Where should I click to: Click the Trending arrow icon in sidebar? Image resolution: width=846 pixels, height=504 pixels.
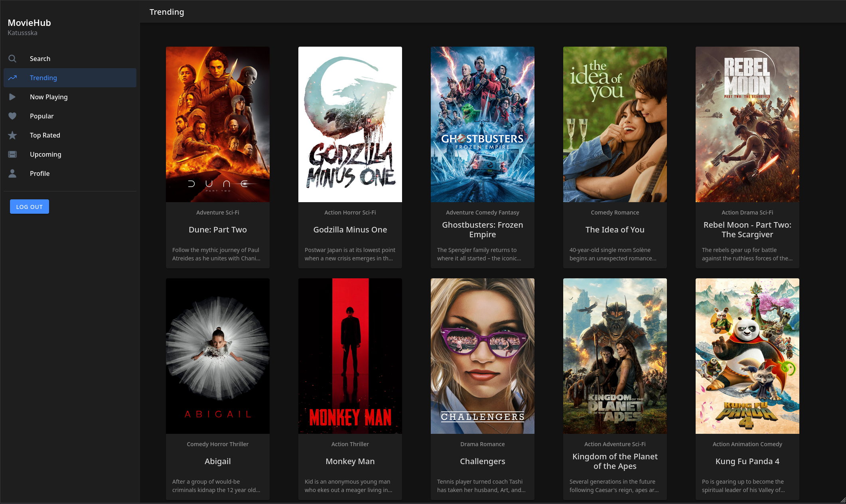(x=12, y=78)
